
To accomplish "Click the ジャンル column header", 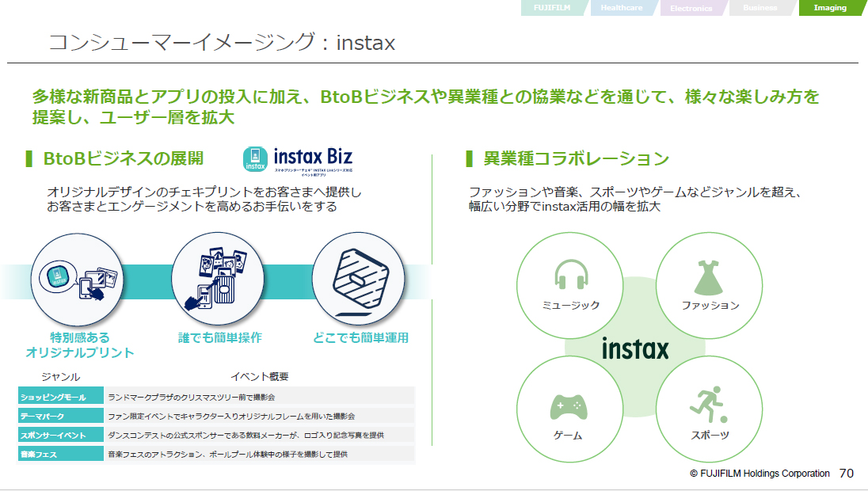I will tap(61, 377).
